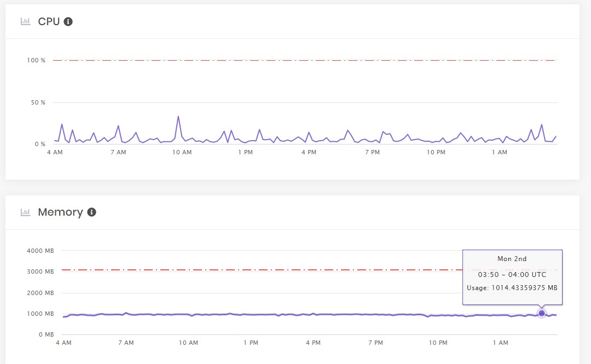This screenshot has height=364, width=591.
Task: Click the CPU panel title
Action: 49,21
